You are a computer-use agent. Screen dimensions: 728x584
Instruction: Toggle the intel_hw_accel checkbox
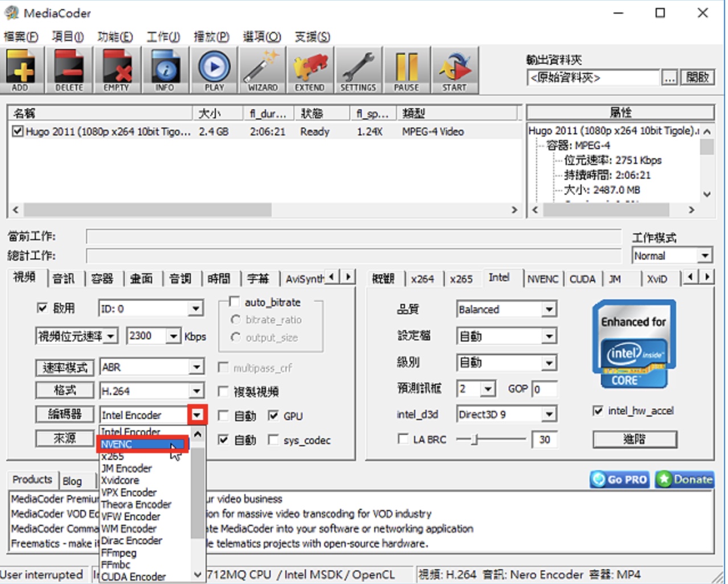[598, 410]
